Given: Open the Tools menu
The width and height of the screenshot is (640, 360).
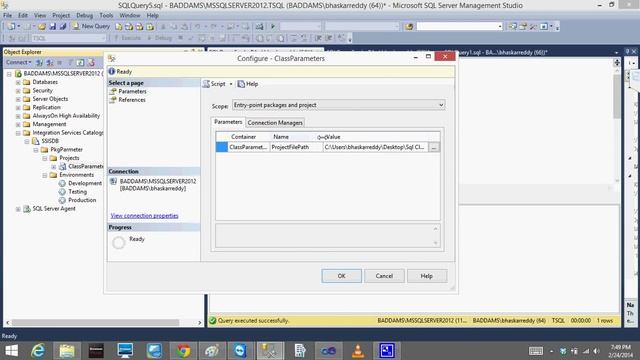Looking at the screenshot, I should pyautogui.click(x=106, y=15).
